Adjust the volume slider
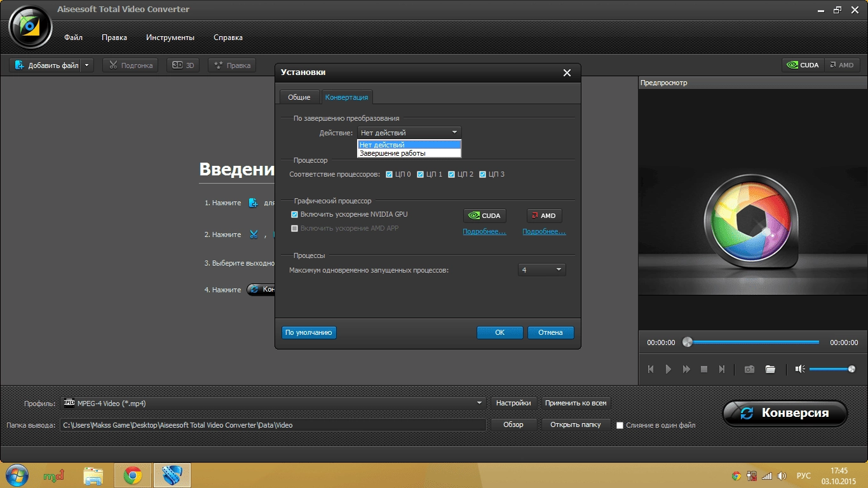The image size is (868, 488). pyautogui.click(x=832, y=369)
